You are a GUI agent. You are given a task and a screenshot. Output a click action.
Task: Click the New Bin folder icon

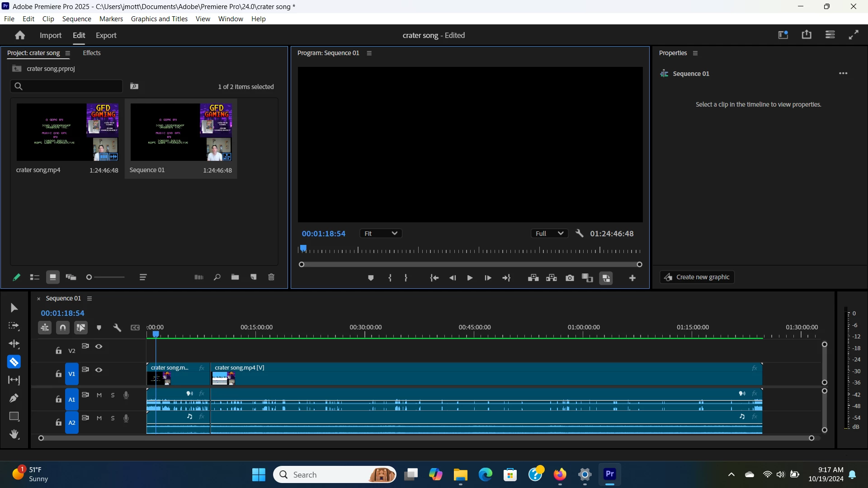[x=235, y=277]
